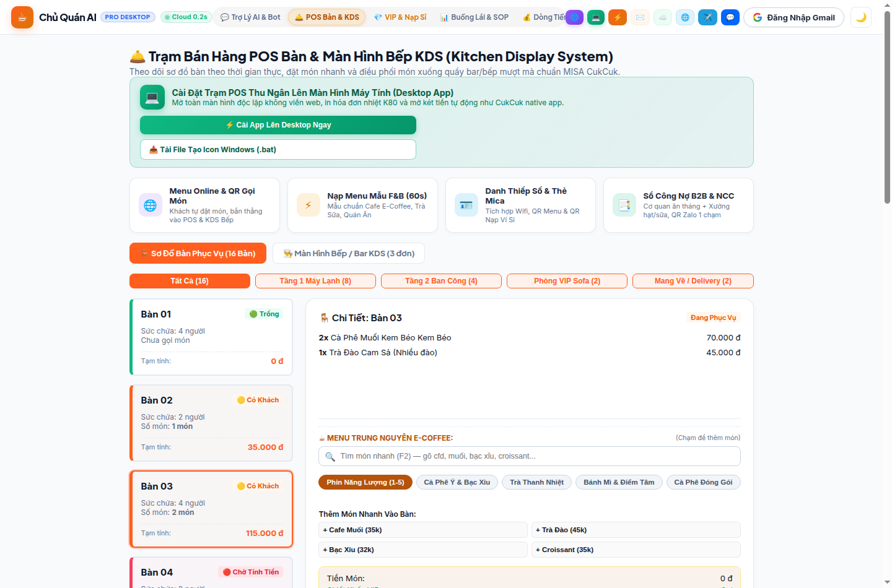Viewport: 892px width, 588px height.
Task: Switch to Màn Hình Bếp / Bar KDS view
Action: 349,254
